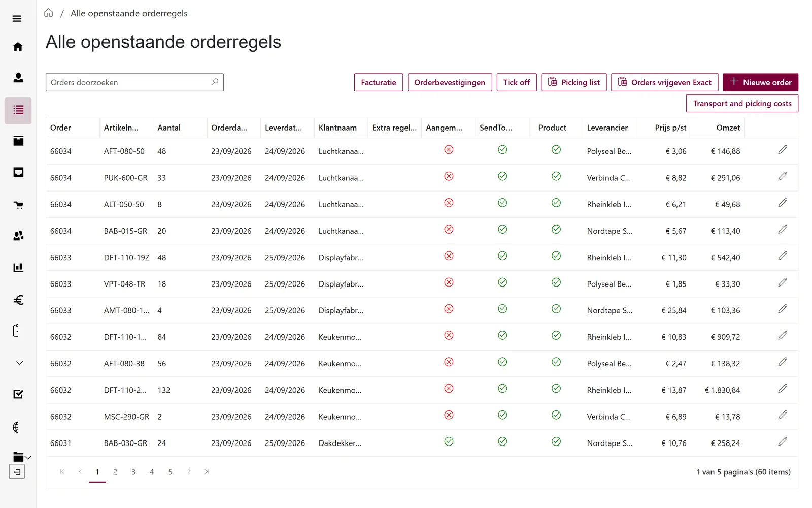812x508 pixels.
Task: Edit order row VPT-048-TR with pencil icon
Action: [x=783, y=282]
